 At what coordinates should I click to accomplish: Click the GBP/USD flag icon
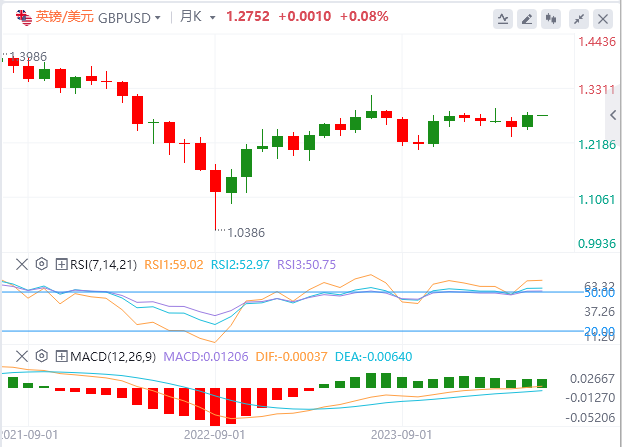(x=23, y=17)
